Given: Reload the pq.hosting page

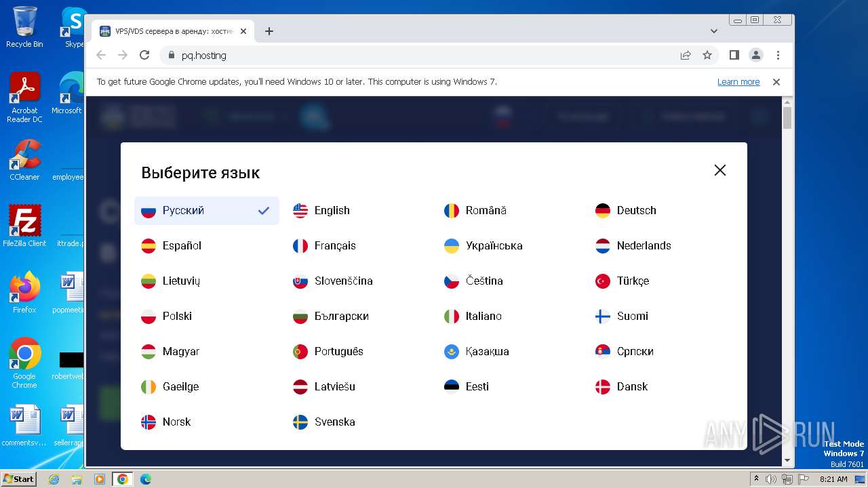Looking at the screenshot, I should [x=144, y=56].
